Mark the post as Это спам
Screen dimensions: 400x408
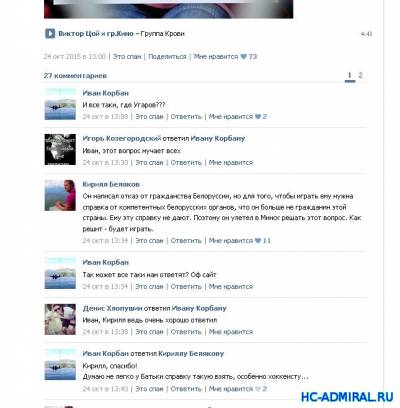pos(127,57)
